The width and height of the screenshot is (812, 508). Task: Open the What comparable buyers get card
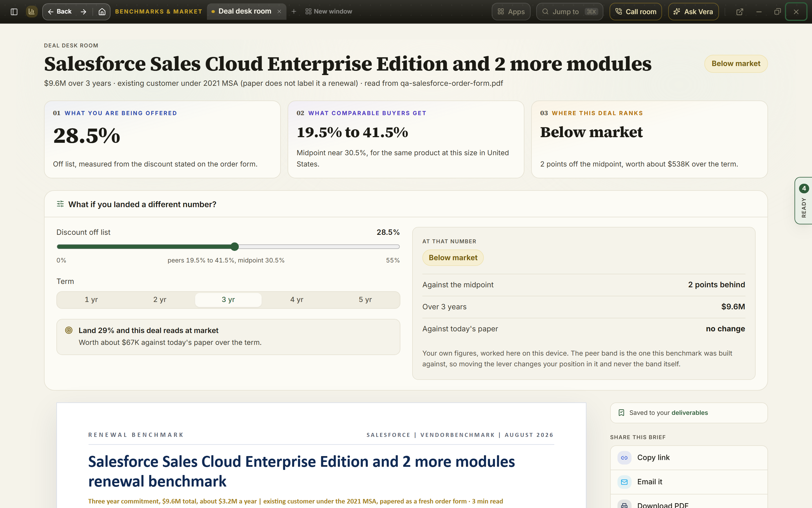(406, 139)
